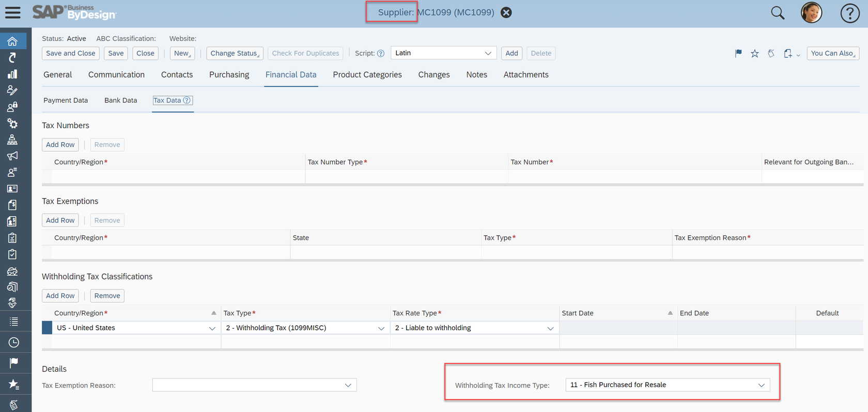Screen dimensions: 868x412
Task: Open the person invoice document sidebar icon
Action: [12, 221]
